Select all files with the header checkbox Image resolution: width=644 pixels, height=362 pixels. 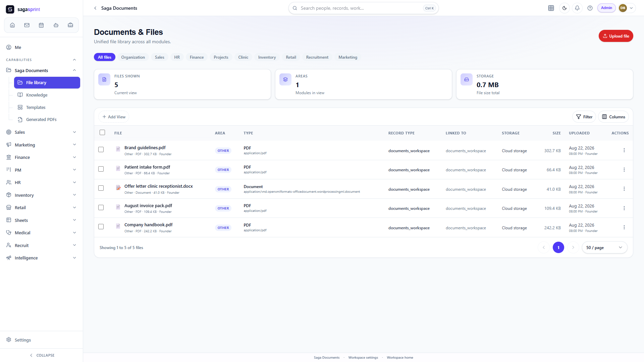point(102,132)
